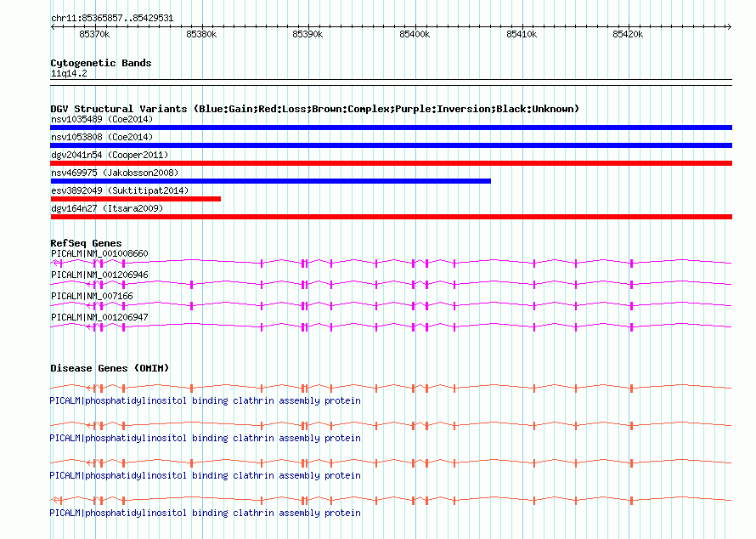
Task: Click the nsv1035489 (Coe2014) blue gain bar
Action: click(x=391, y=128)
